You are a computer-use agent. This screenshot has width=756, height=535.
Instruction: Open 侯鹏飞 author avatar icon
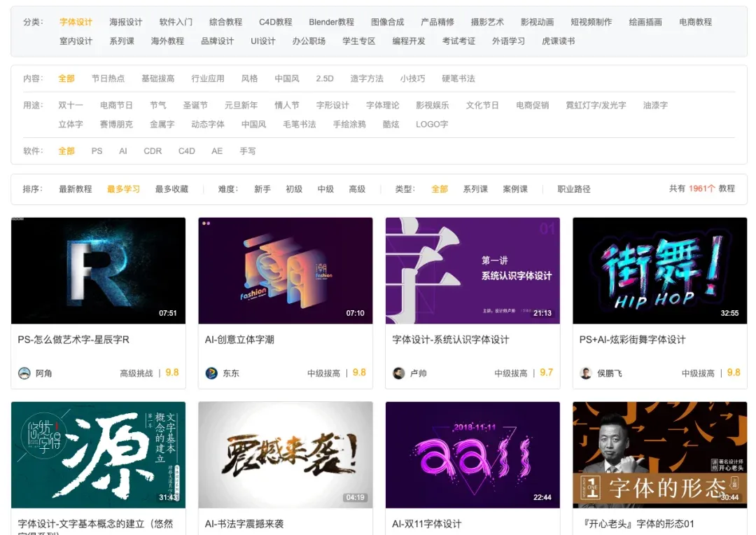click(x=585, y=373)
